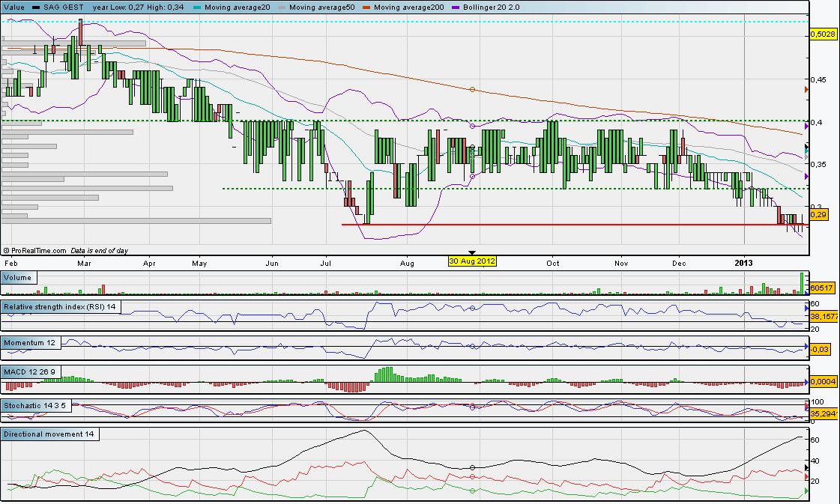The width and height of the screenshot is (840, 504).
Task: Click the orange 0,29 current price tag
Action: (818, 215)
